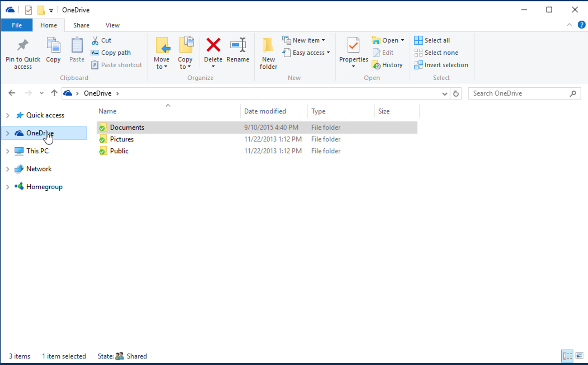
Task: Click the Properties checkmark icon
Action: 353,45
